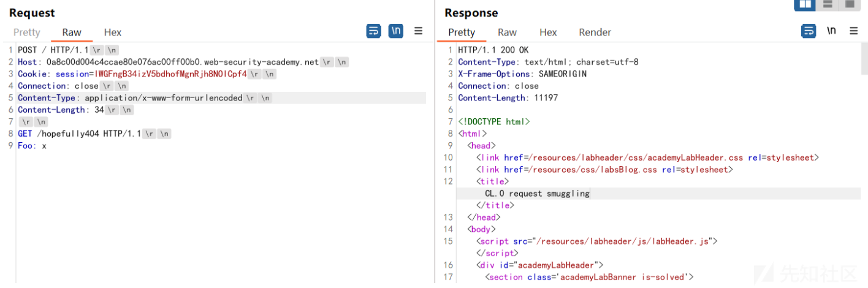Open the Raw tab in Request panel
Screen dimensions: 868x288
[72, 32]
